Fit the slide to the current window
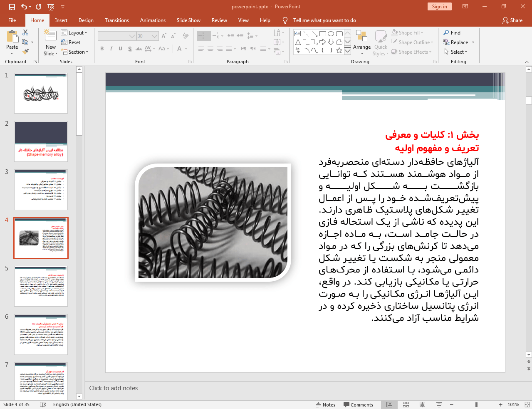 (x=527, y=404)
